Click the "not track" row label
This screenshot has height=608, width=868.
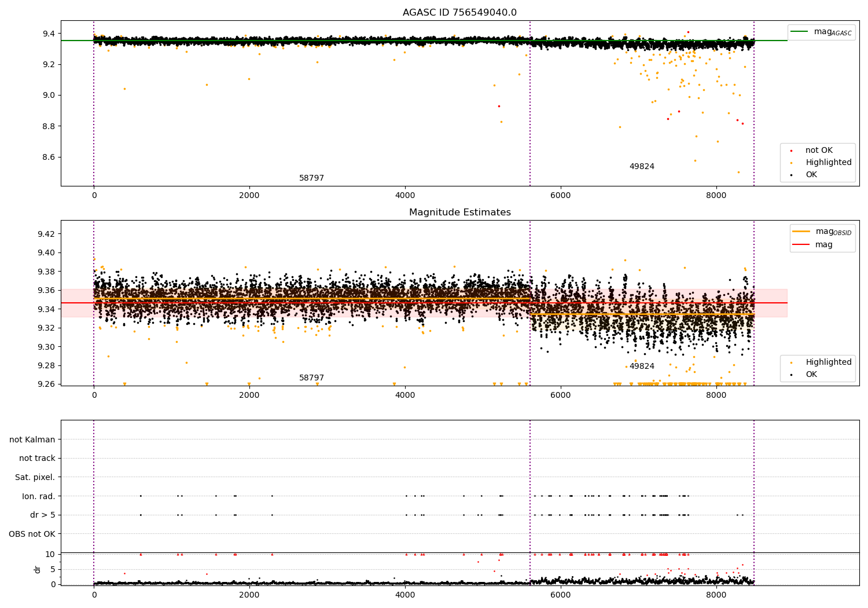(37, 458)
